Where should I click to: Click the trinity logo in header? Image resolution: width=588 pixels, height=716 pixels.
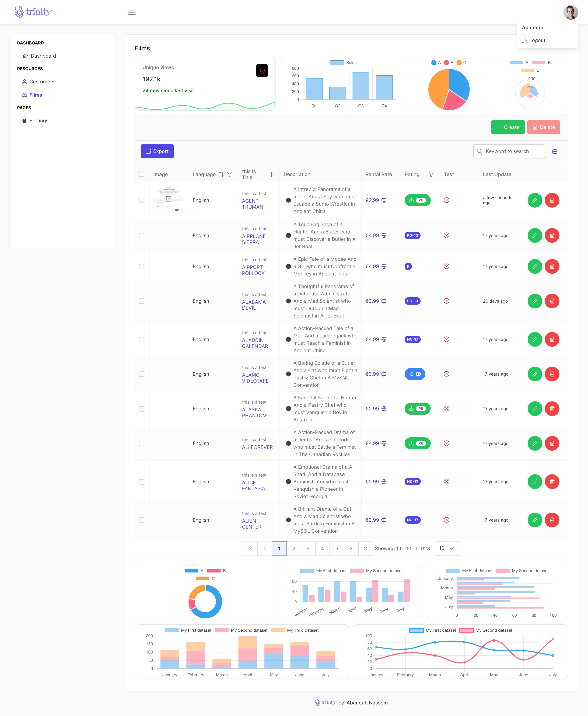(33, 12)
